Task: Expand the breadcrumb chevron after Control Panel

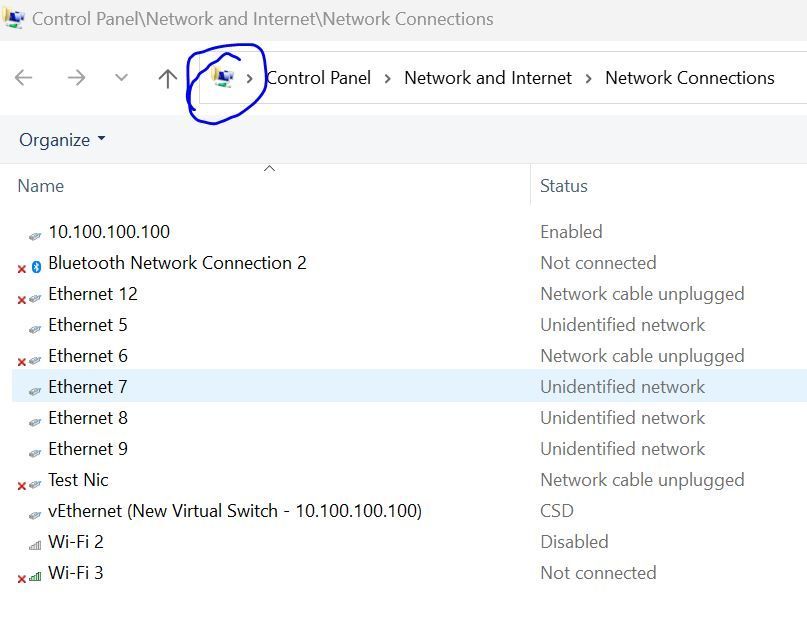Action: coord(388,77)
